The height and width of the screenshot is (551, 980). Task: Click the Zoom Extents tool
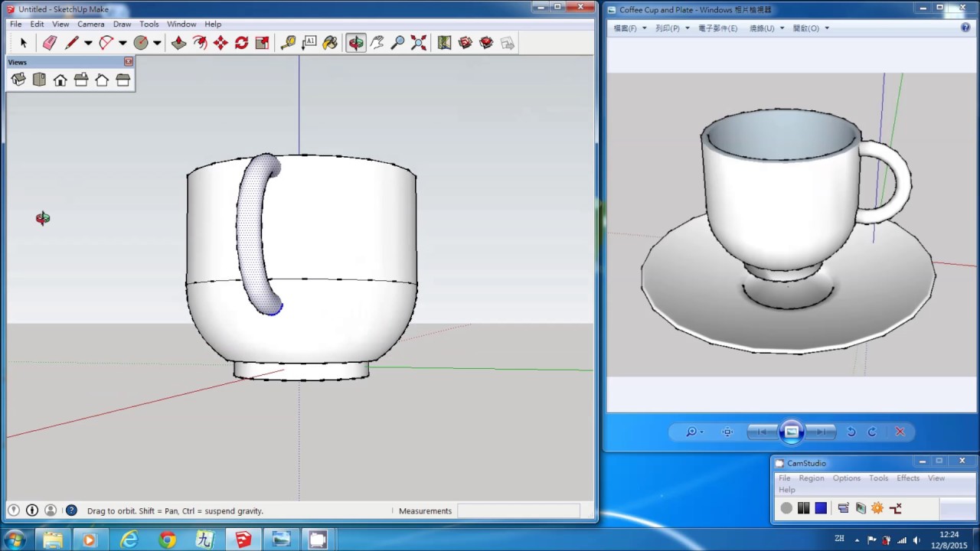click(419, 43)
